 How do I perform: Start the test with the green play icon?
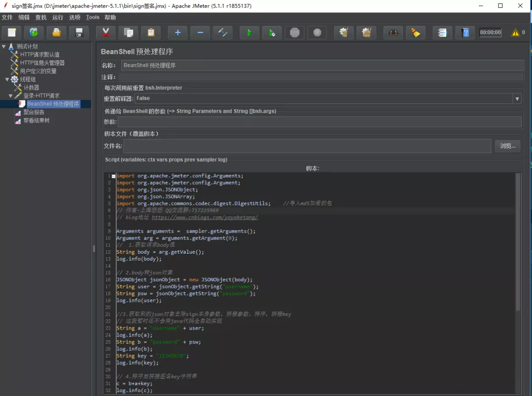[x=249, y=33]
